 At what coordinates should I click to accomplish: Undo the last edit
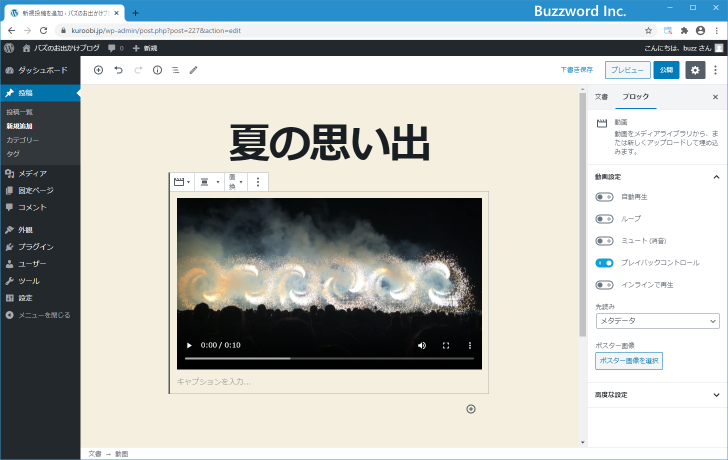point(118,70)
